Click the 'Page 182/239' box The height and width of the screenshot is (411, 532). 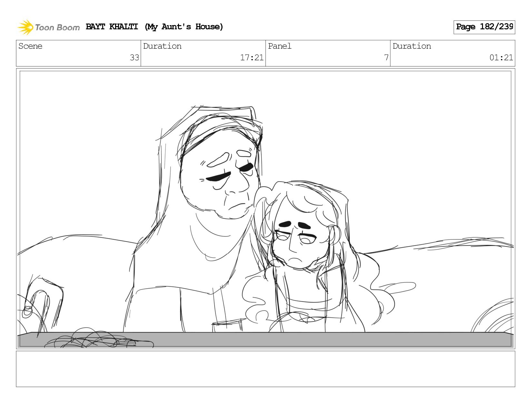(484, 27)
